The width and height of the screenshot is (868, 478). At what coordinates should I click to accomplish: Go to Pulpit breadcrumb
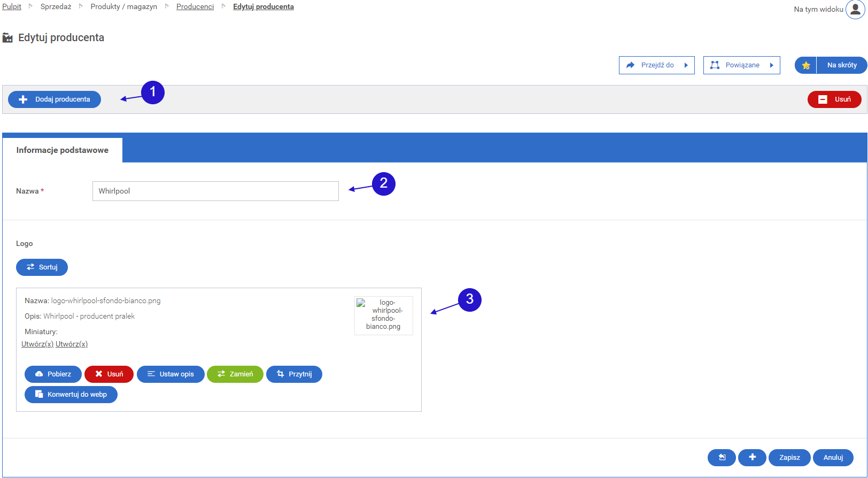click(x=12, y=7)
